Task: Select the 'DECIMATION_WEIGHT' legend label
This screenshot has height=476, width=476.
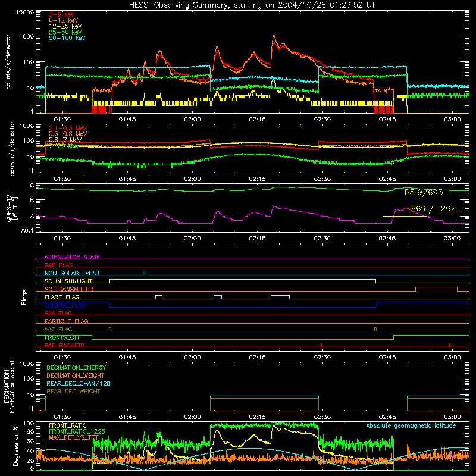Action: [x=76, y=376]
